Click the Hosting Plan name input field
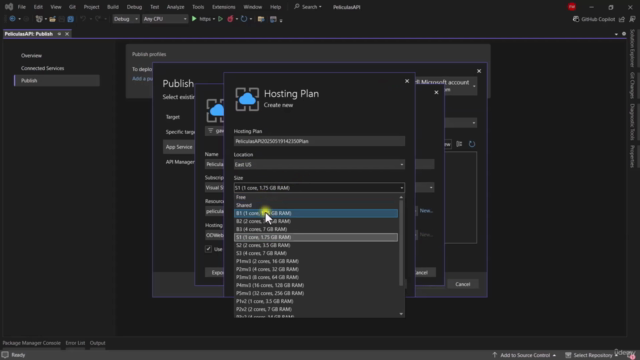 tap(319, 141)
